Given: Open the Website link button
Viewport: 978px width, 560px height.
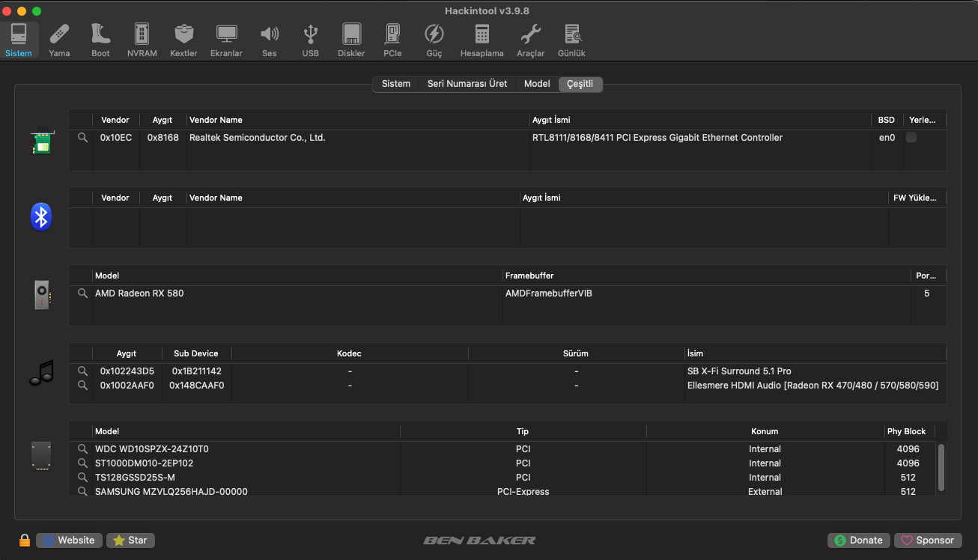Looking at the screenshot, I should coord(69,540).
